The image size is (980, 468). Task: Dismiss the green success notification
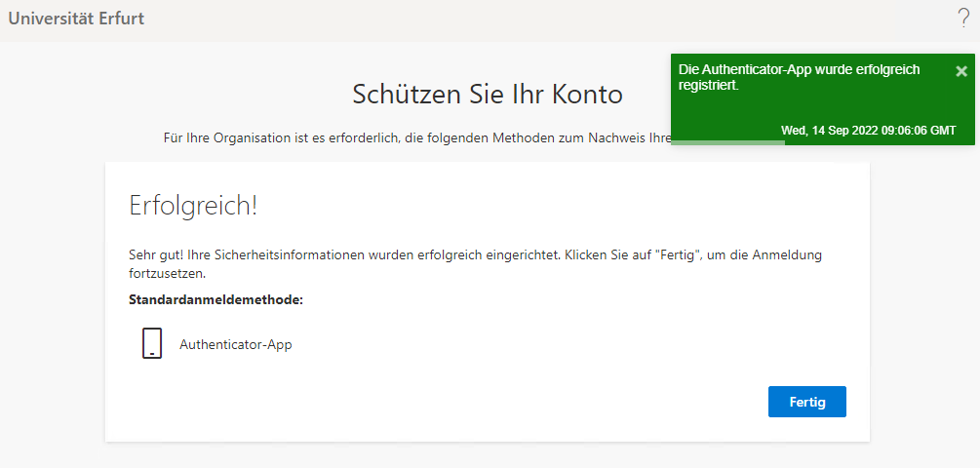[x=961, y=71]
